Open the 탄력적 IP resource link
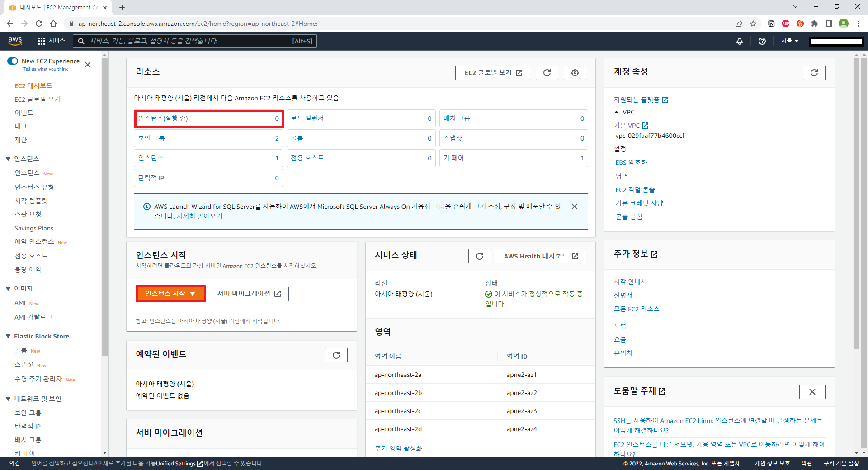This screenshot has height=470, width=868. click(x=151, y=178)
